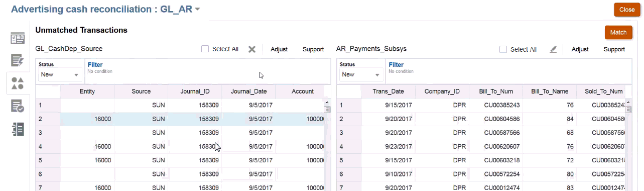Click the Bill_To_Num column header
Screen dimensions: 644x191
495,91
